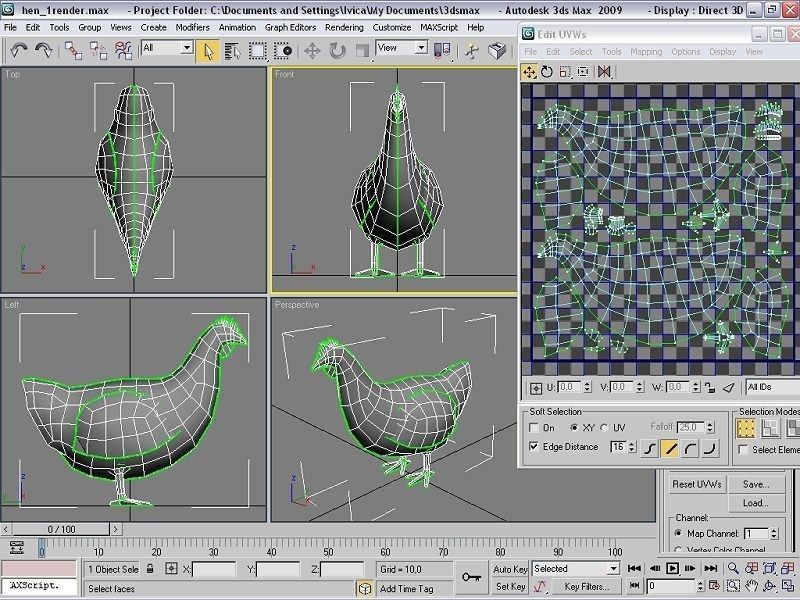
Task: Open the View reference coordinate dropdown
Action: 402,48
